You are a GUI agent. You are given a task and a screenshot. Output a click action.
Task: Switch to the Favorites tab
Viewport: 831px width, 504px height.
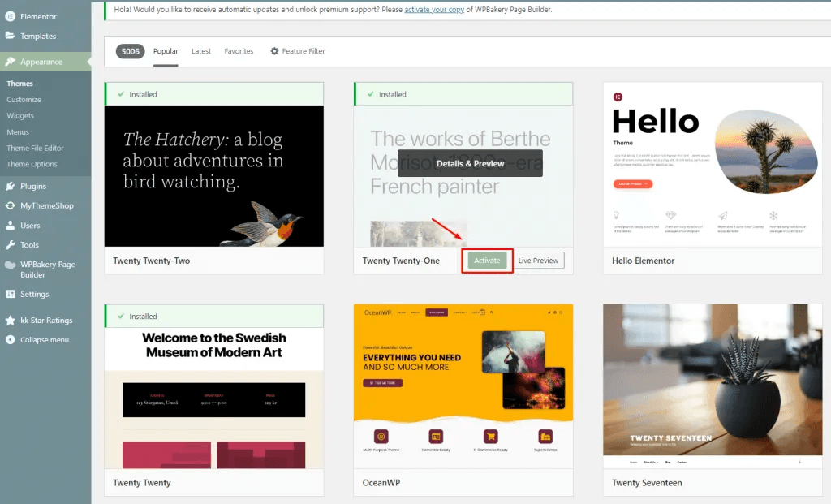point(239,51)
